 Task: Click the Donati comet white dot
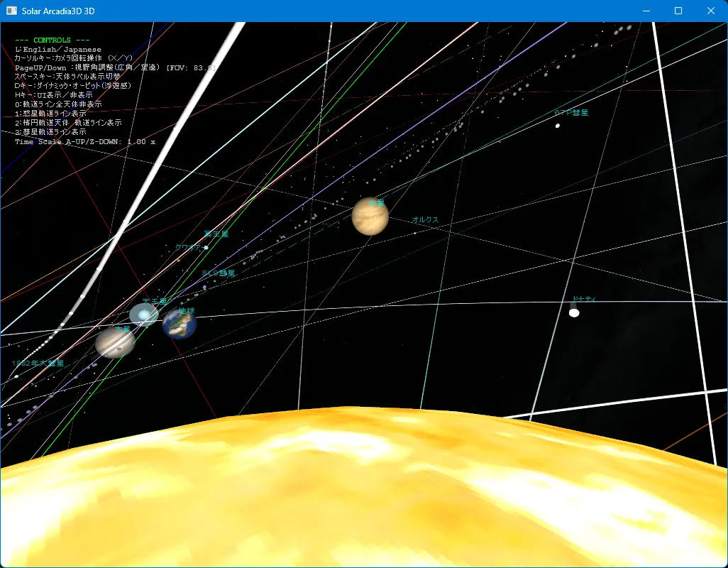click(x=574, y=312)
